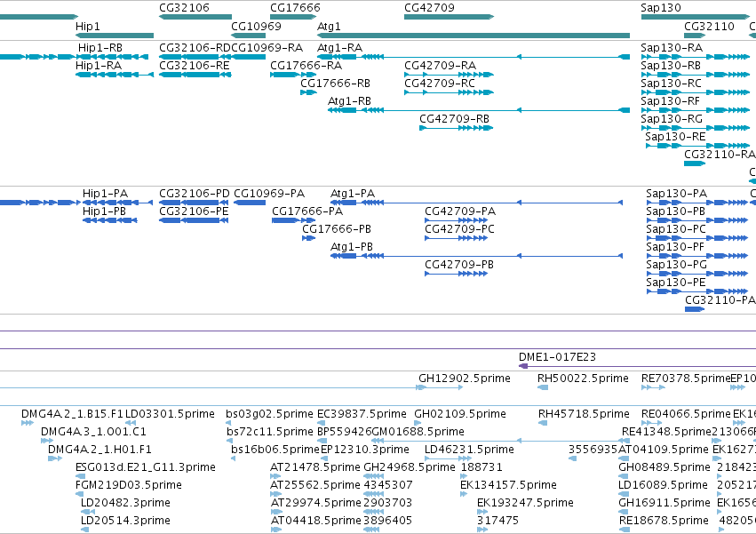
Task: Select transcript CG42709-RC label
Action: point(440,84)
